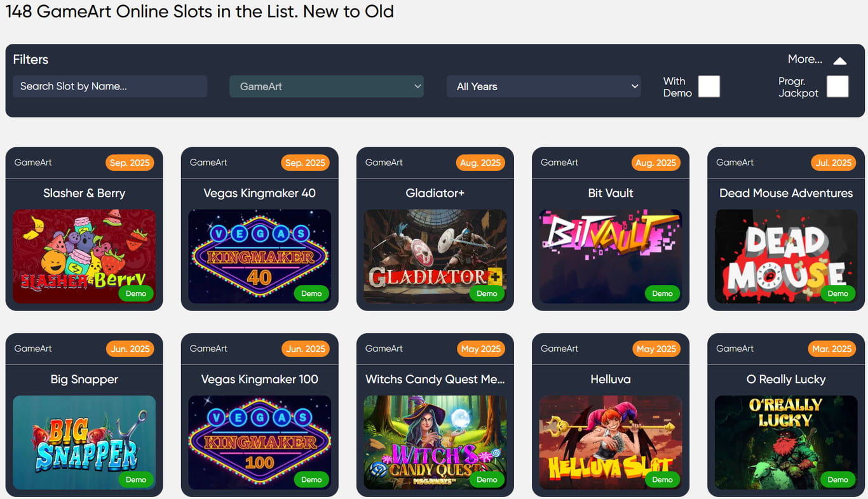Click Vegas Kingmaker 100 title
Image resolution: width=868 pixels, height=499 pixels.
pos(260,379)
